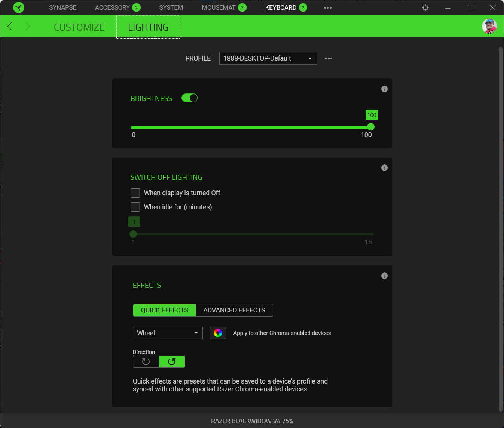Minimize the Synapse window
This screenshot has width=504, height=428.
(x=448, y=7)
